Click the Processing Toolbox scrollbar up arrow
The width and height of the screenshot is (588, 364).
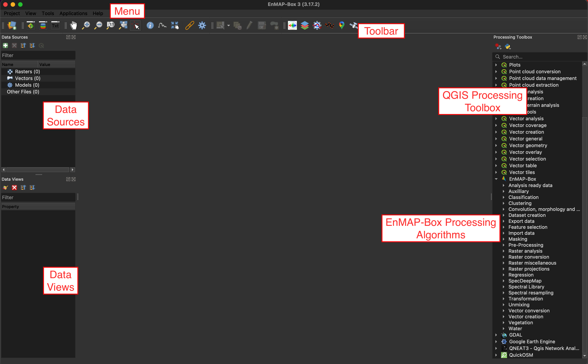[585, 64]
